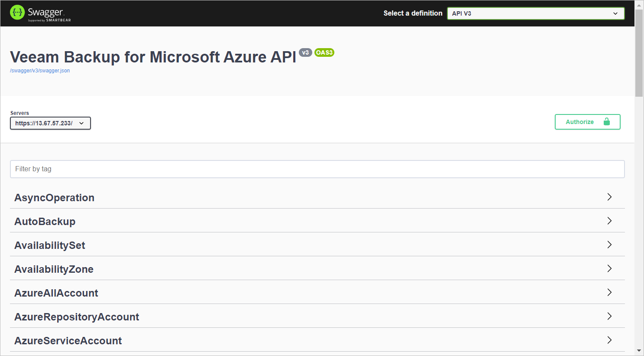Click the AzureServiceAccount tag heading

click(x=68, y=341)
